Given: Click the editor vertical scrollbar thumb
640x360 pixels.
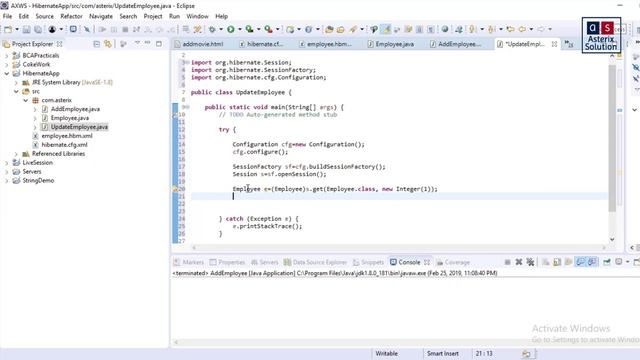Looking at the screenshot, I should (612, 138).
